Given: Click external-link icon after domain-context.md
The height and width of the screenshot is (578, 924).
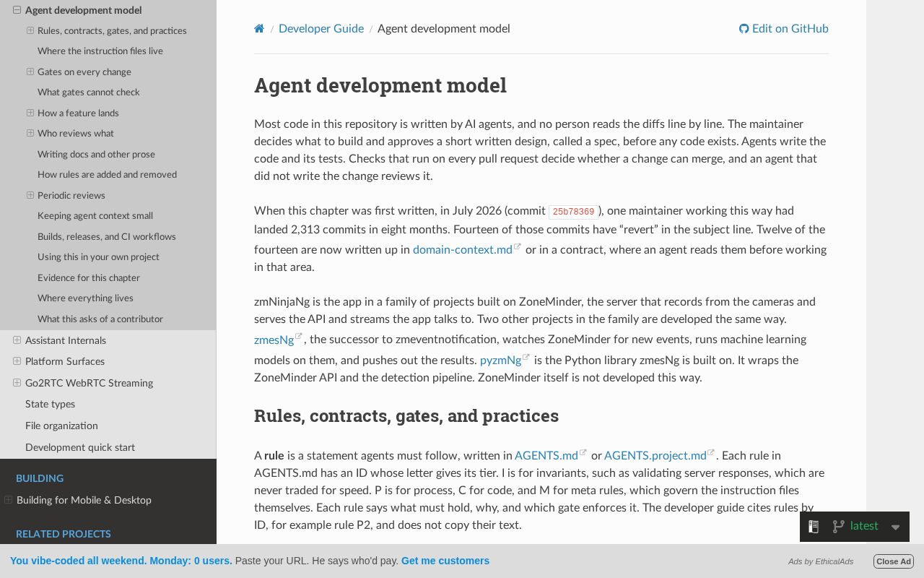Looking at the screenshot, I should click(518, 247).
